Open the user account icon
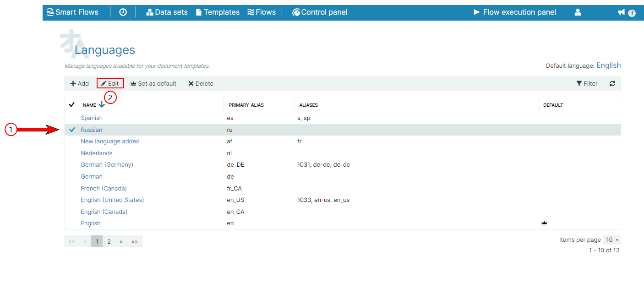Viewport: 644px width, 283px height. click(578, 12)
